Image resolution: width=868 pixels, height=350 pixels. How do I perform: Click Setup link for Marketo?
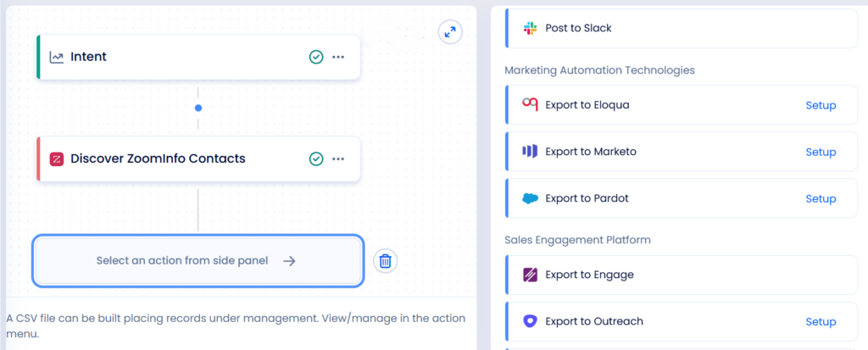(x=821, y=152)
